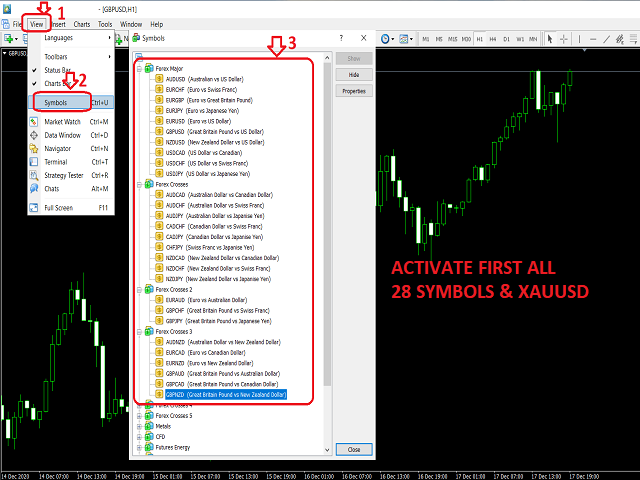Click the Data Window menu icon
Image resolution: width=640 pixels, height=480 pixels.
pyautogui.click(x=34, y=134)
